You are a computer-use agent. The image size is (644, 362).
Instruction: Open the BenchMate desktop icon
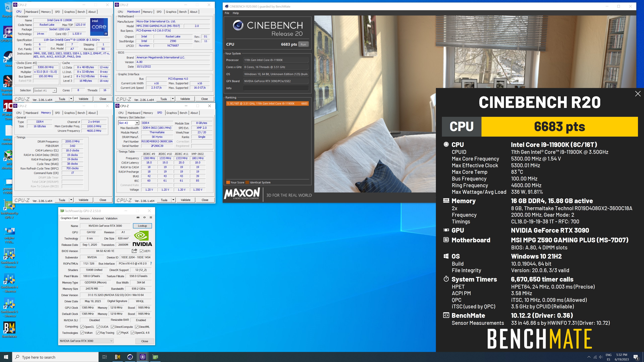click(x=9, y=330)
